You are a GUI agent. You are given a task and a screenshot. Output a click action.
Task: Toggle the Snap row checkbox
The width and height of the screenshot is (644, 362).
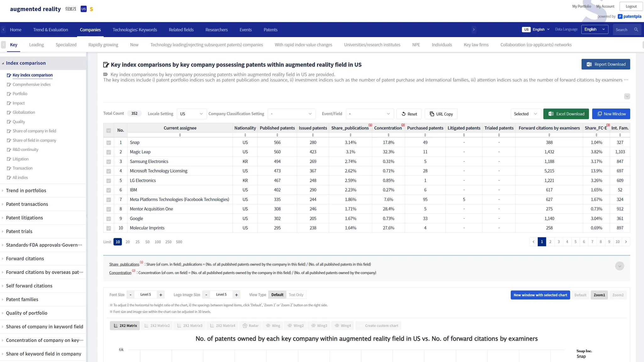click(x=108, y=143)
